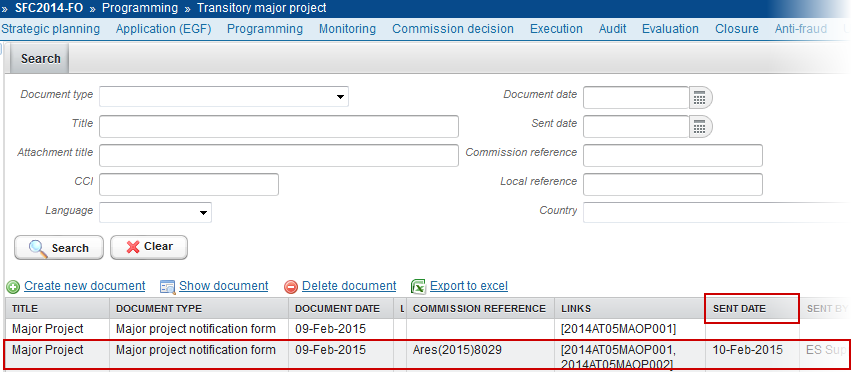852x372 pixels.
Task: Open the Sent date calendar picker
Action: point(700,127)
